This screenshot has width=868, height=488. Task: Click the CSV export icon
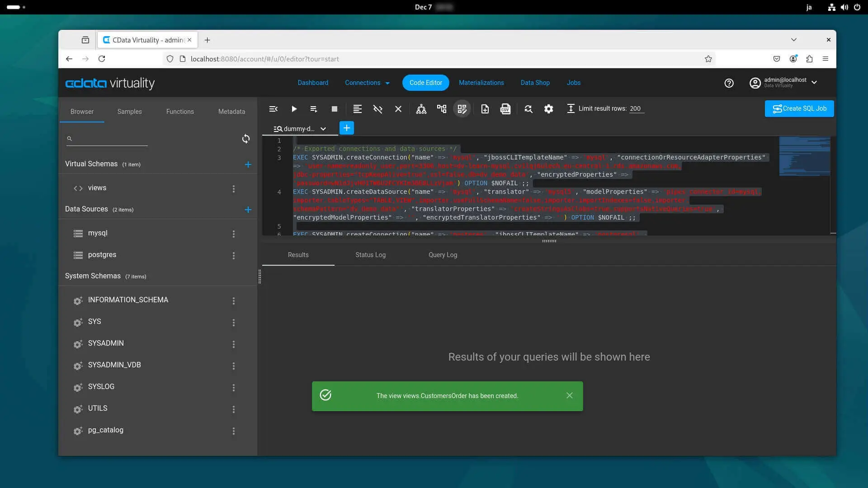[x=505, y=109]
